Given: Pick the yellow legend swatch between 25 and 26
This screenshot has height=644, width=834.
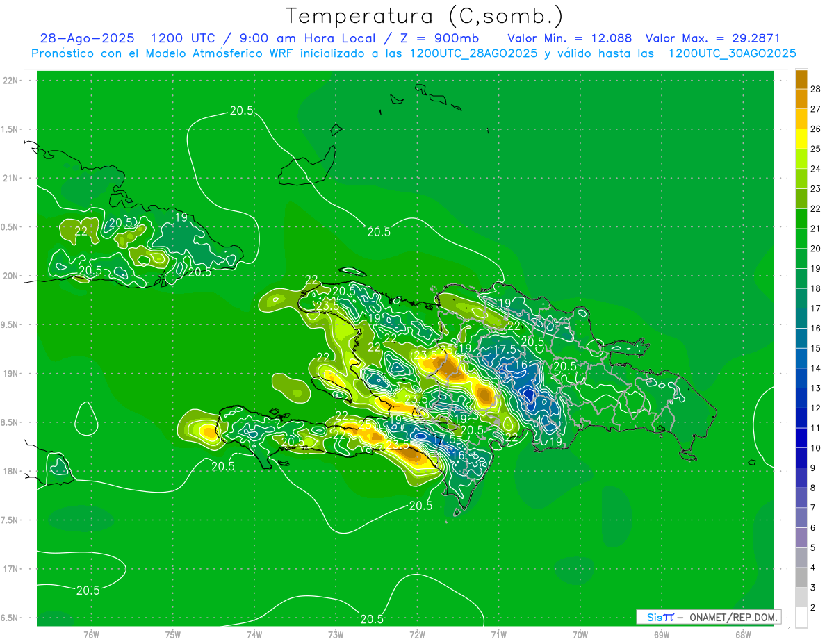Looking at the screenshot, I should tap(801, 139).
